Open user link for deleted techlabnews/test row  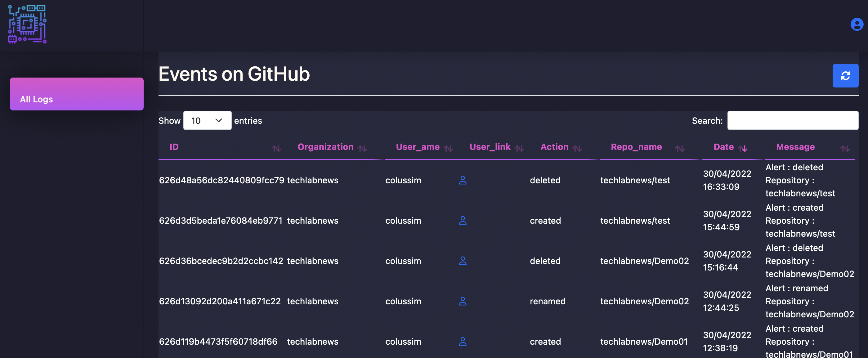coord(462,180)
